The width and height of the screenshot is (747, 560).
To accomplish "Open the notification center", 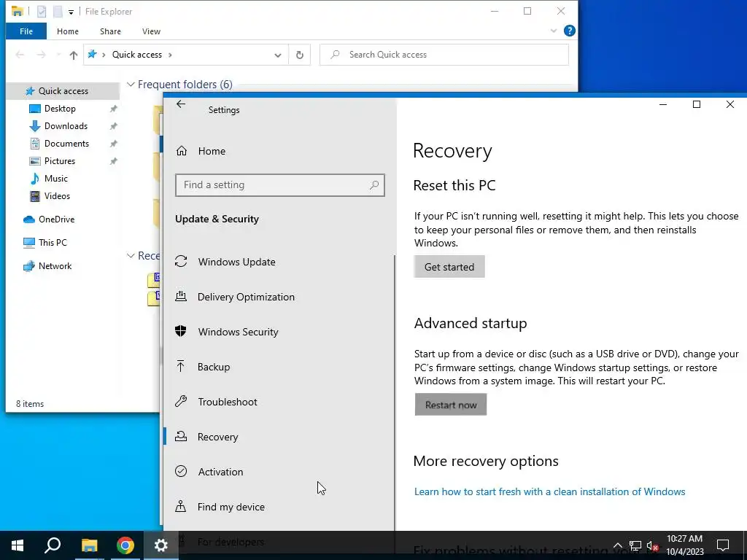I will 723,545.
